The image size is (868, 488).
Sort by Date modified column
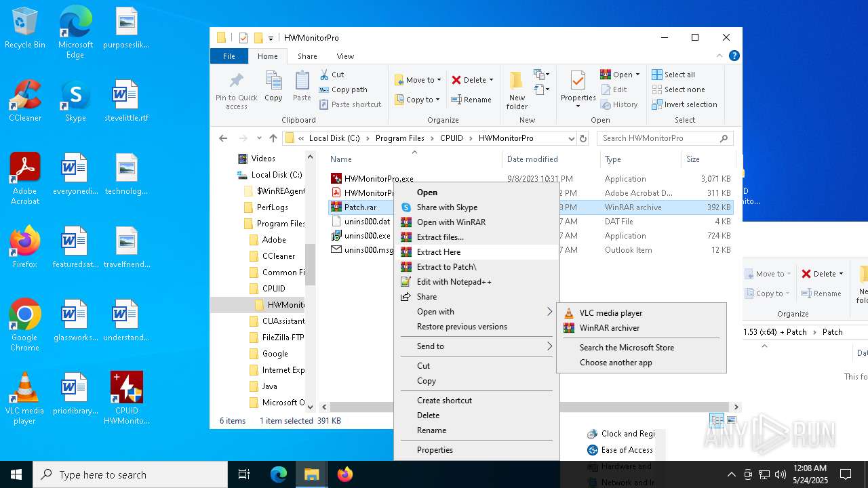pyautogui.click(x=532, y=159)
